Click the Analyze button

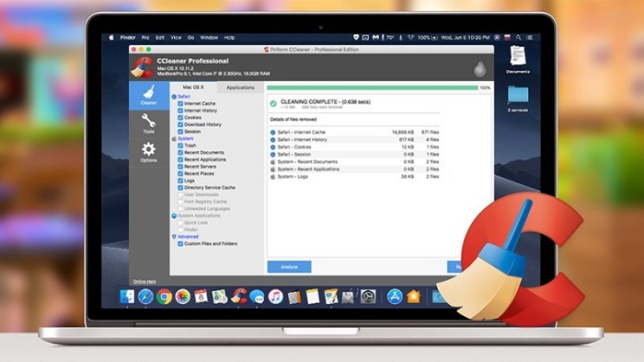pos(289,267)
